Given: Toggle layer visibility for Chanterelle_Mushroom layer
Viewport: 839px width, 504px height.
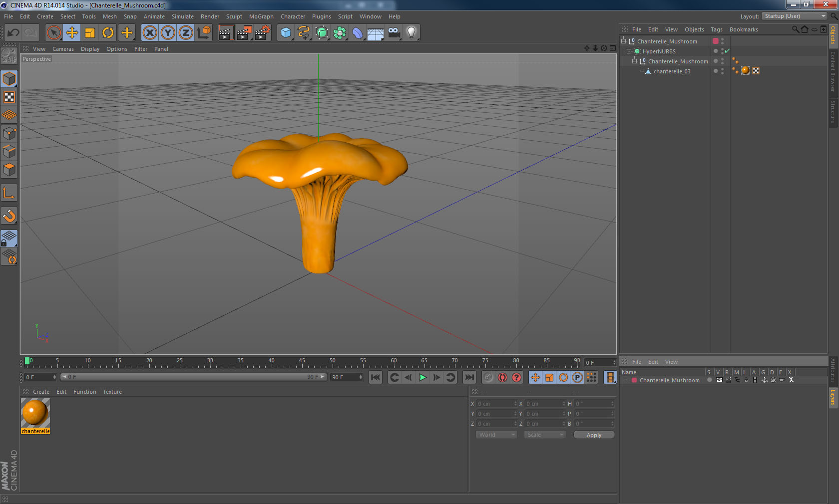Looking at the screenshot, I should click(719, 380).
